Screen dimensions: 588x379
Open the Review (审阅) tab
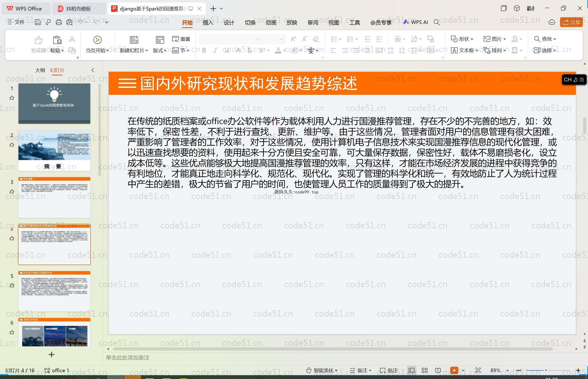pyautogui.click(x=313, y=23)
